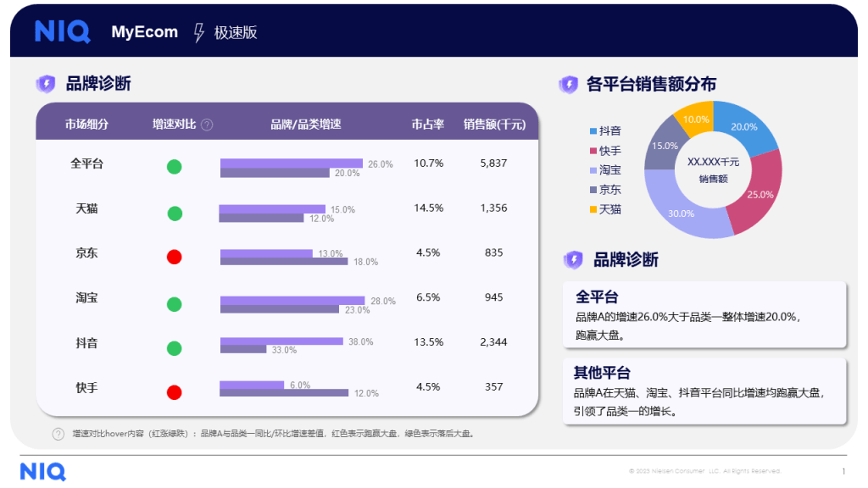Click the 945 sales value
868x488 pixels.
click(x=494, y=297)
